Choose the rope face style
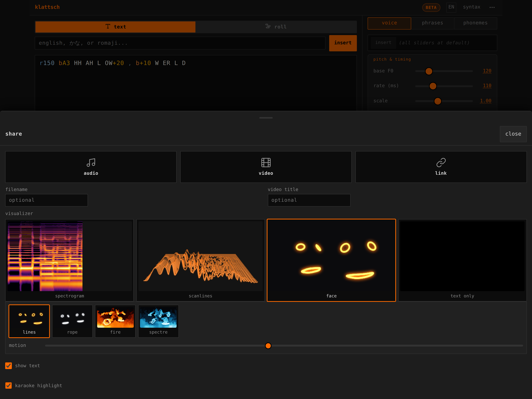 pos(72,321)
